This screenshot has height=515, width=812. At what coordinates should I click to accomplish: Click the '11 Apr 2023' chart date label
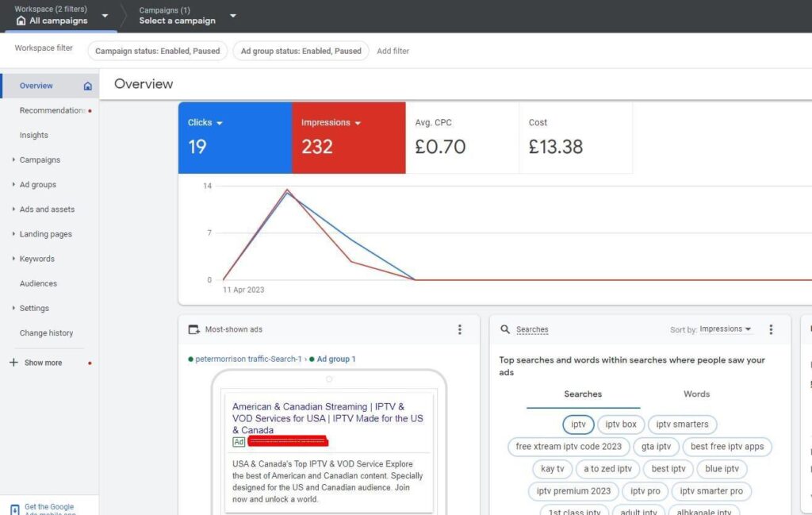(243, 290)
